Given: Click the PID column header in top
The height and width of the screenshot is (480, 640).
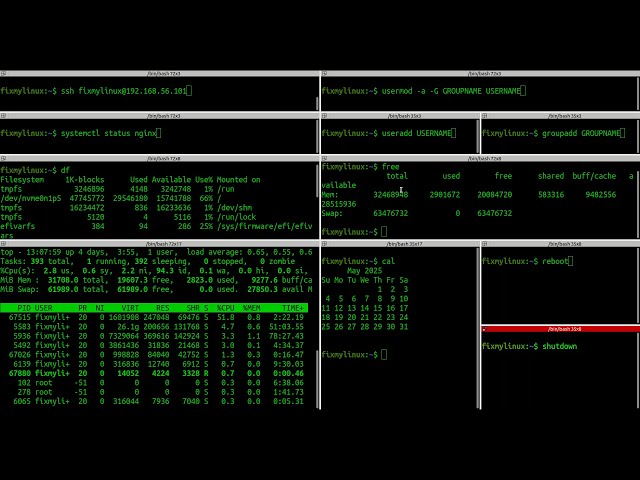Looking at the screenshot, I should click(24, 308).
